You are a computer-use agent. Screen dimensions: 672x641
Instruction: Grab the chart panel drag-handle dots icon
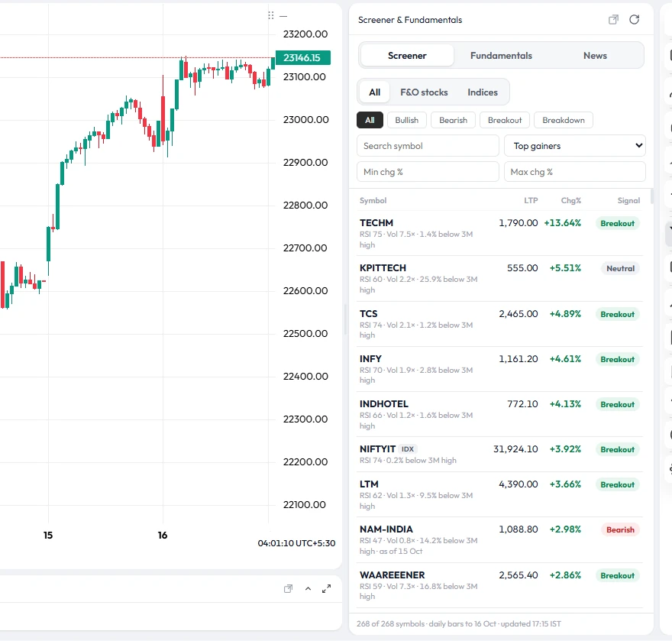[x=271, y=16]
